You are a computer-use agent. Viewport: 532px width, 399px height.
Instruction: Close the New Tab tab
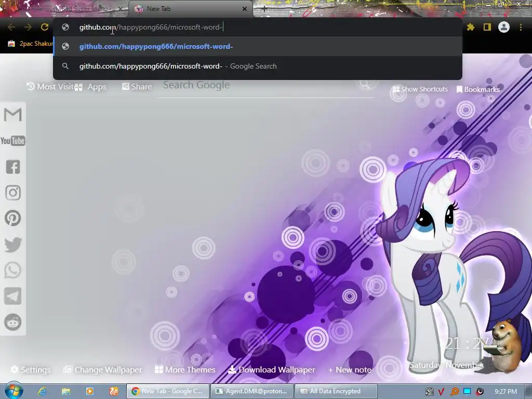pos(245,9)
